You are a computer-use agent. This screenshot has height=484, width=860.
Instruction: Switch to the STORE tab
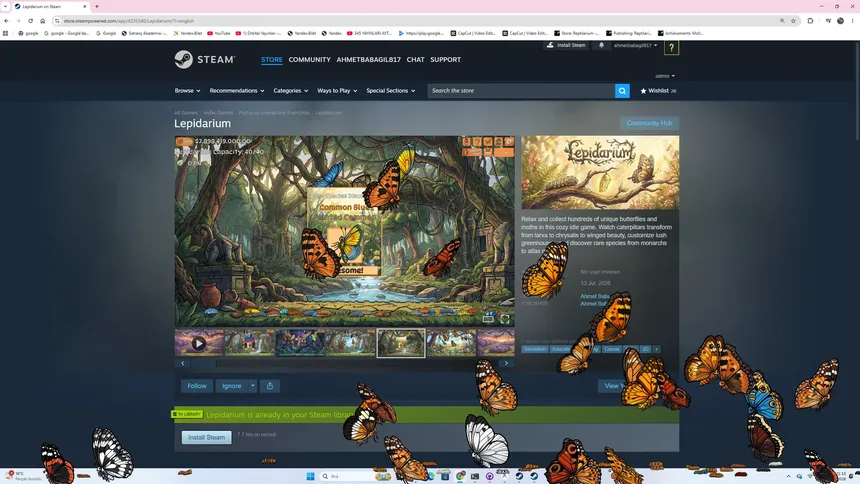271,59
